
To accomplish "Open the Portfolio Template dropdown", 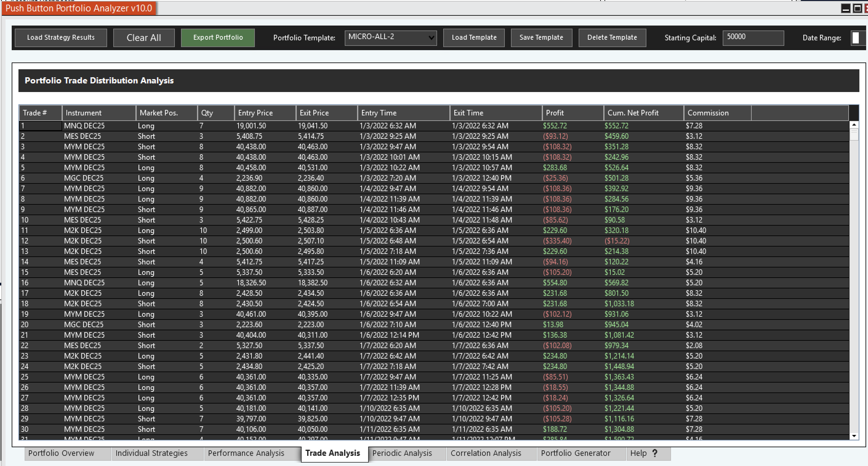I will tap(431, 38).
